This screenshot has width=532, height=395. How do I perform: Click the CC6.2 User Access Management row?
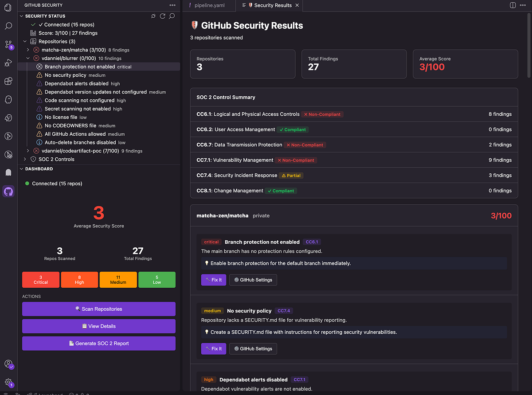coord(354,129)
